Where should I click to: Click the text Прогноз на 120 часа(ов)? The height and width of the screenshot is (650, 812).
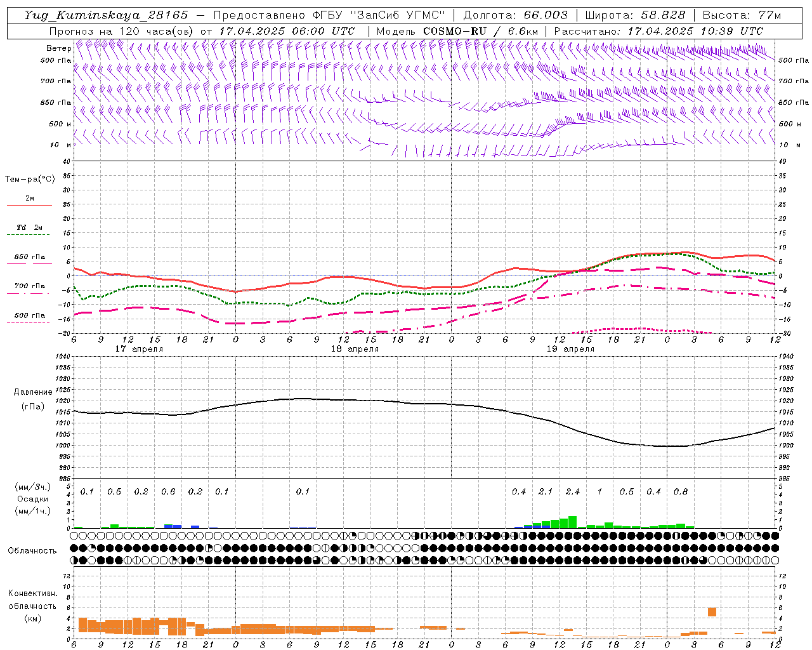121,31
